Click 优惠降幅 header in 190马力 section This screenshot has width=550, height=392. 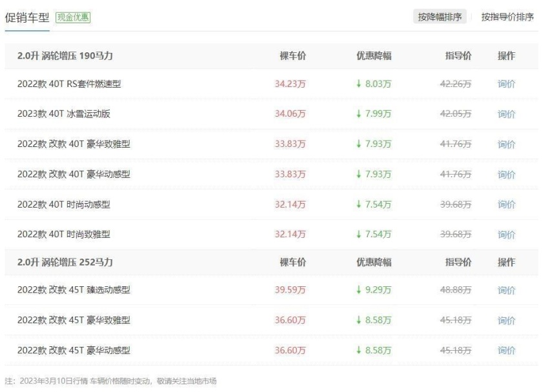(374, 55)
